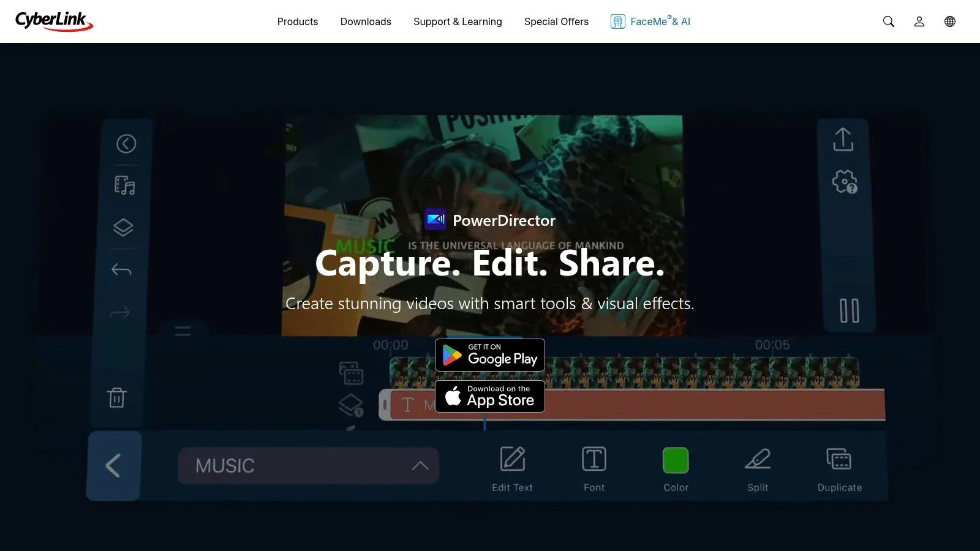Click the 'Create stunning videos' tagline text
980x551 pixels.
coord(490,304)
